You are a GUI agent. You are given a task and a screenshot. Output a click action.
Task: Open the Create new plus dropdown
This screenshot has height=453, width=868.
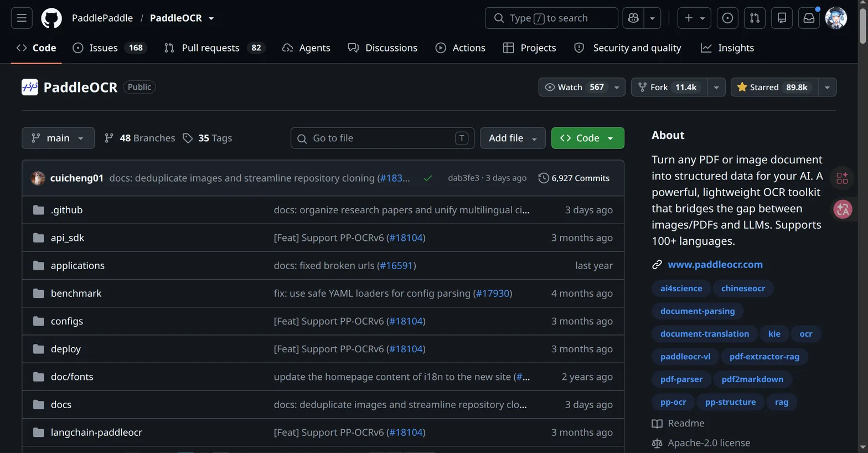[x=694, y=18]
